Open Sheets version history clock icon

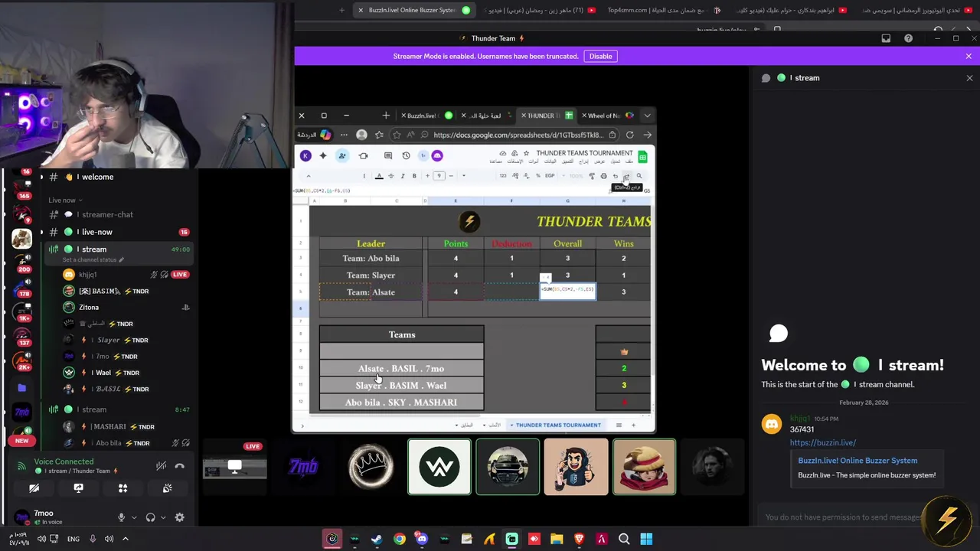click(x=406, y=155)
